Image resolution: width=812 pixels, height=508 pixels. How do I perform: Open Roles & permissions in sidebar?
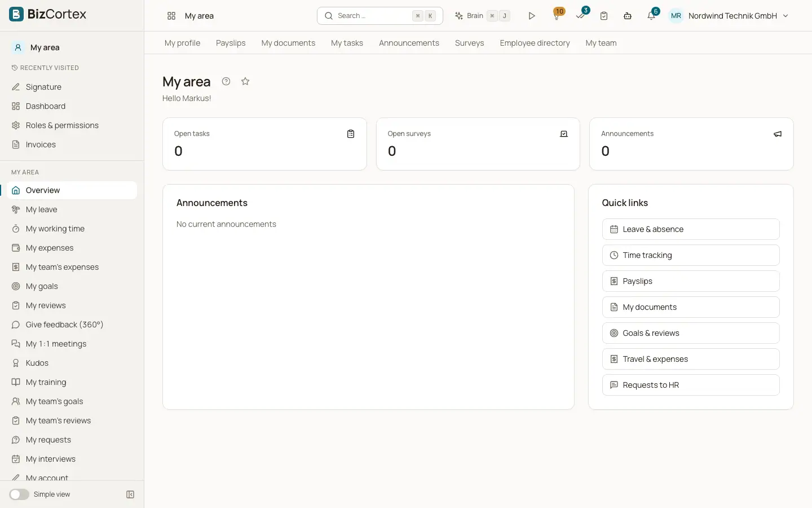pyautogui.click(x=72, y=125)
